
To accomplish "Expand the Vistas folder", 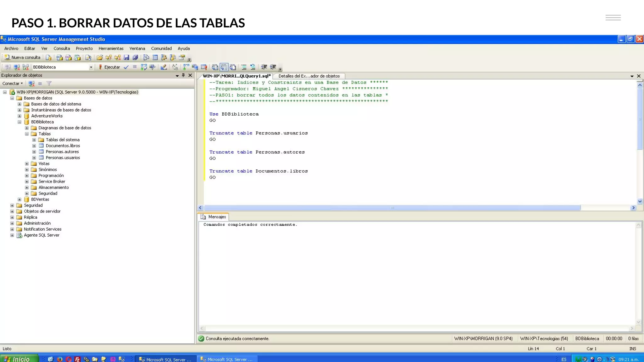I will [x=27, y=164].
